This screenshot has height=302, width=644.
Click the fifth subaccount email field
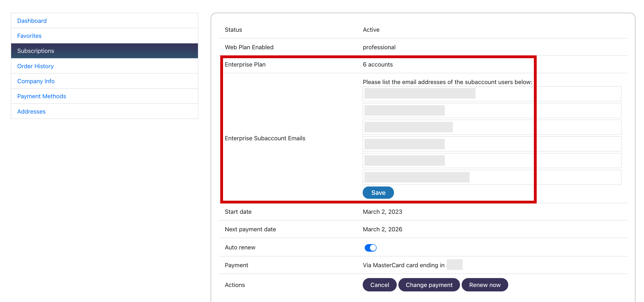pyautogui.click(x=492, y=161)
